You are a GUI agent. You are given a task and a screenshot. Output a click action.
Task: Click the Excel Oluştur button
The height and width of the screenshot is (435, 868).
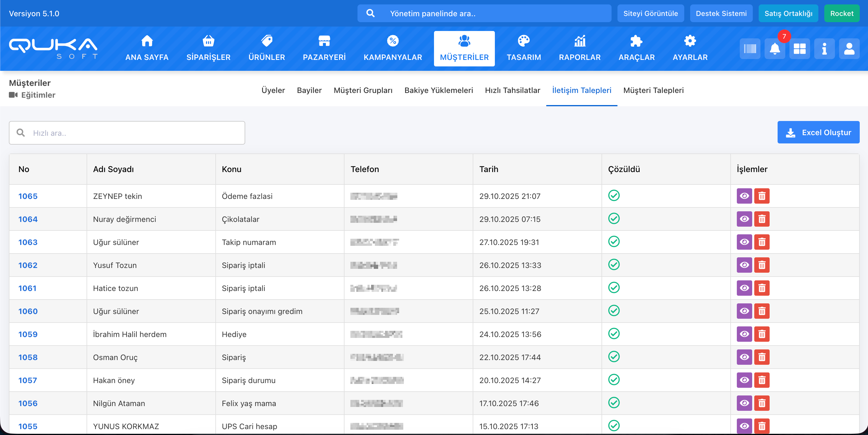pos(818,132)
